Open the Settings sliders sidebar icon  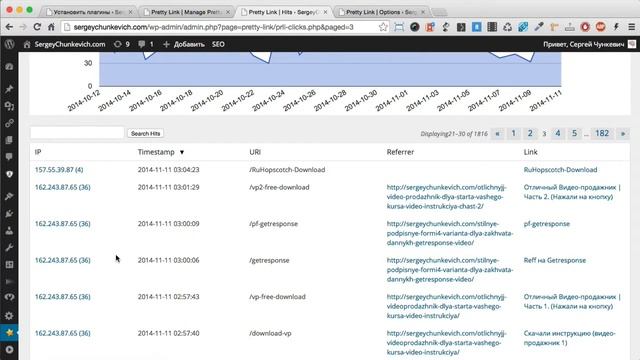[9, 264]
